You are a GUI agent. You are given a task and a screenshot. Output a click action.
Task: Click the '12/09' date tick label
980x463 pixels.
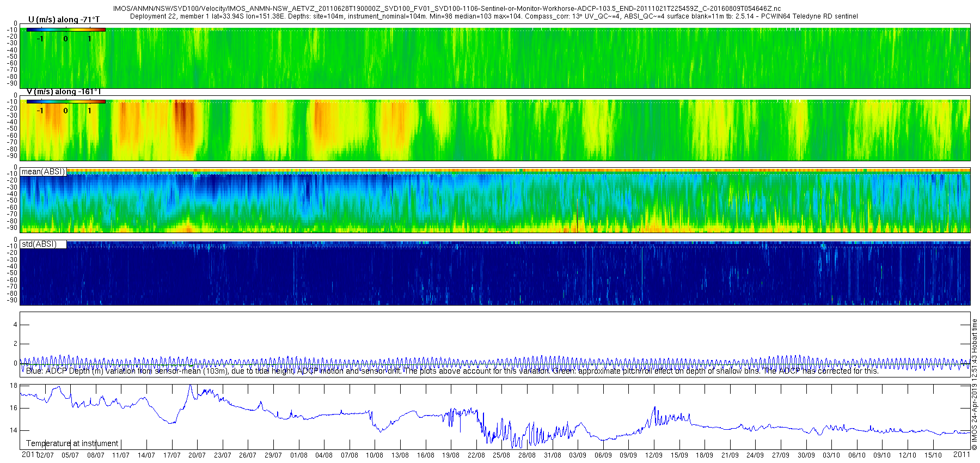coord(654,455)
